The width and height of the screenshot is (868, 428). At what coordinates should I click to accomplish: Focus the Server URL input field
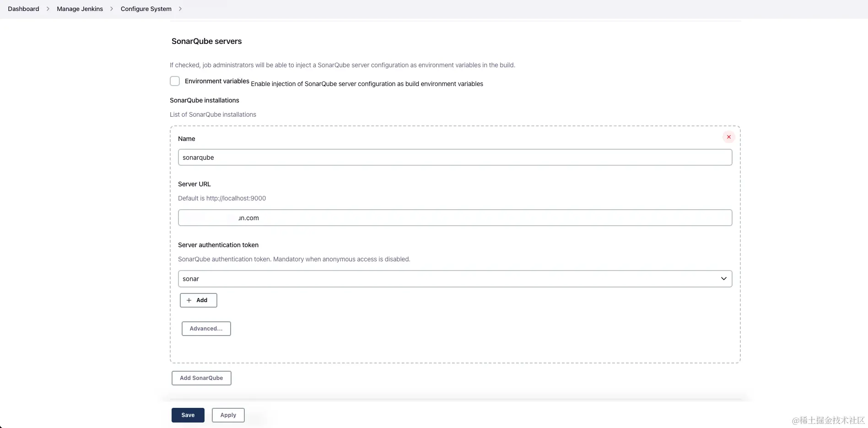coord(455,218)
